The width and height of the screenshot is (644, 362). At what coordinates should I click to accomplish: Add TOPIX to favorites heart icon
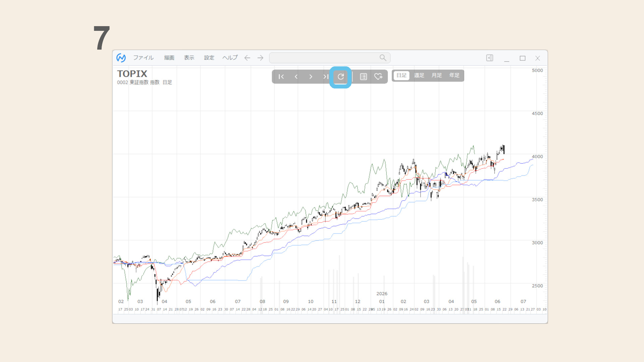(x=378, y=77)
